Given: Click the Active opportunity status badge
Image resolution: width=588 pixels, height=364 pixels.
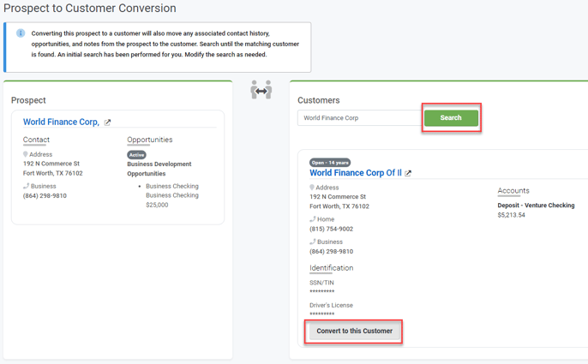Looking at the screenshot, I should pos(136,155).
